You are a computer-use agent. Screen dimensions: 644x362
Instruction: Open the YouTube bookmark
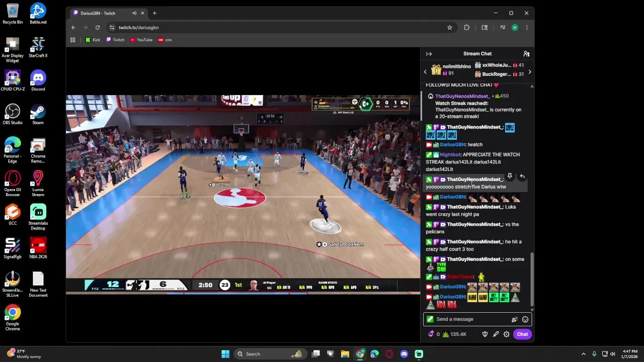[141, 40]
